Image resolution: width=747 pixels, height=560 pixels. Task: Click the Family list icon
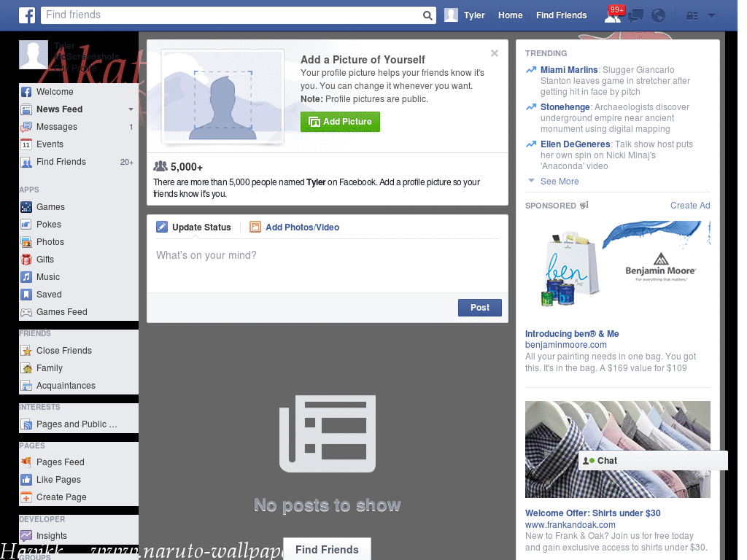26,368
